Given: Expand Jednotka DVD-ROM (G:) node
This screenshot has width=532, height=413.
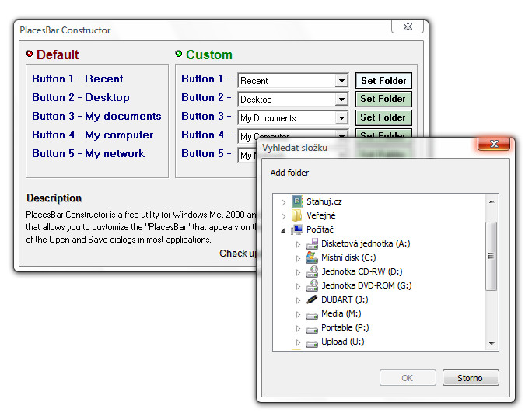Looking at the screenshot, I should 298,286.
